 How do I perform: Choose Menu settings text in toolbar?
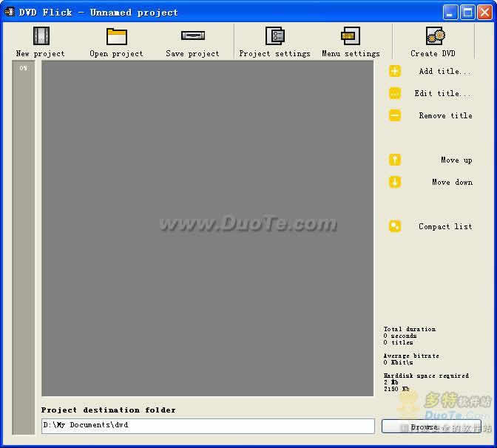click(x=351, y=53)
